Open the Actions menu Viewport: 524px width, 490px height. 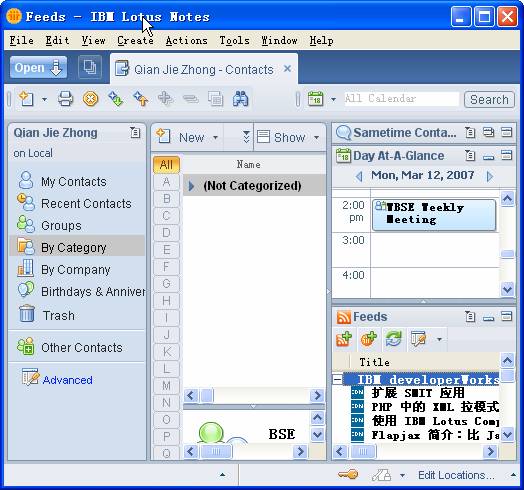[x=186, y=40]
